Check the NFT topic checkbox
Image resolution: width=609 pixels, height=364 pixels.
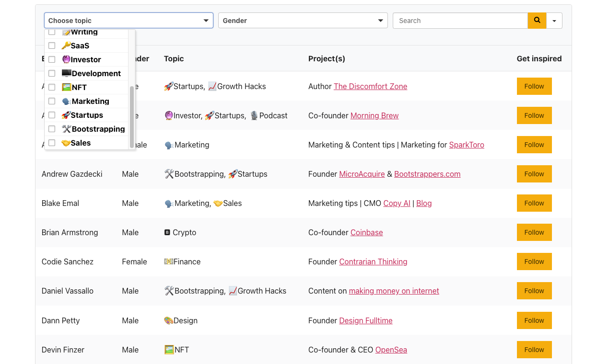tap(52, 87)
